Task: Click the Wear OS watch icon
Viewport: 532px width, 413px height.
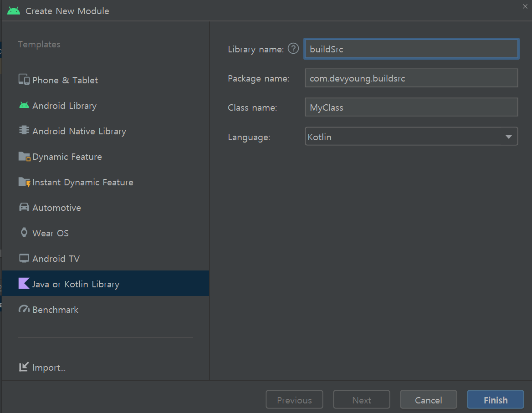Action: pyautogui.click(x=24, y=232)
